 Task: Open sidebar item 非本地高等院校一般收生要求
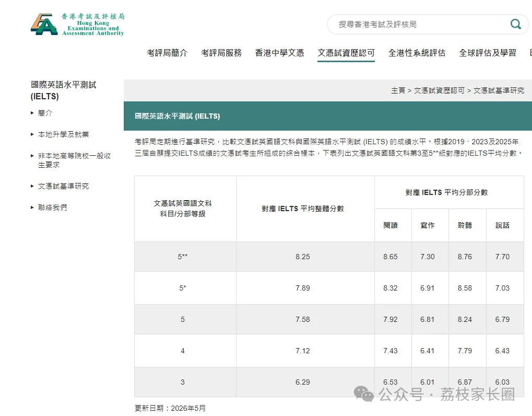point(74,160)
